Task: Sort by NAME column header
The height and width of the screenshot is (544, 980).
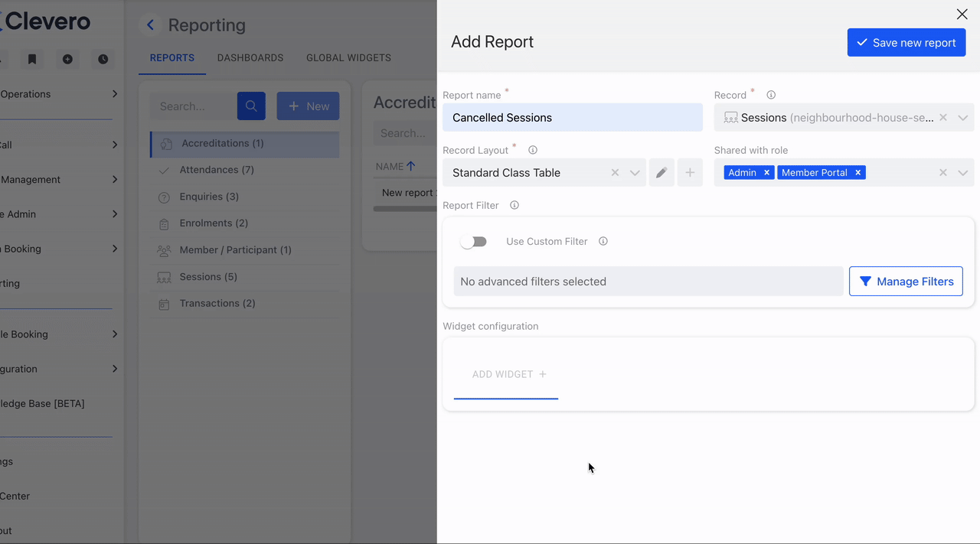Action: pos(395,166)
